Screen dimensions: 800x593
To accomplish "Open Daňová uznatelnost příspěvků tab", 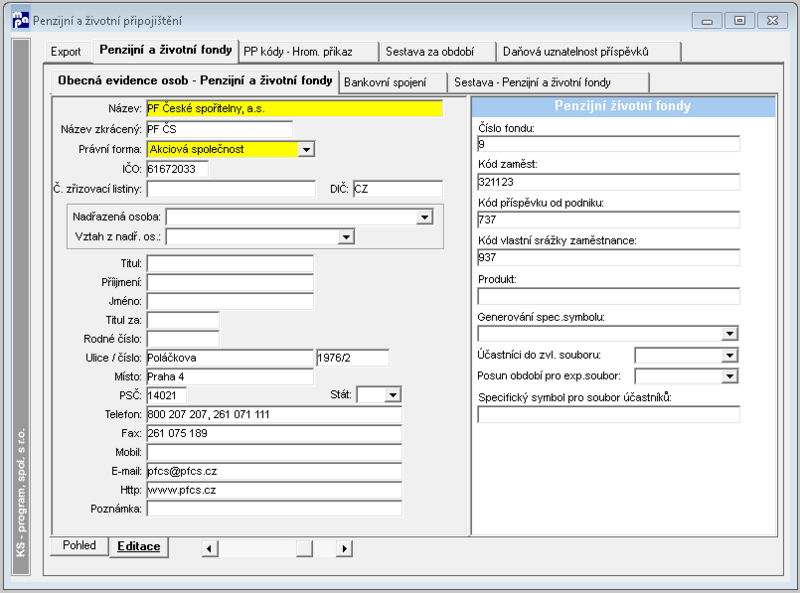I will pyautogui.click(x=588, y=52).
